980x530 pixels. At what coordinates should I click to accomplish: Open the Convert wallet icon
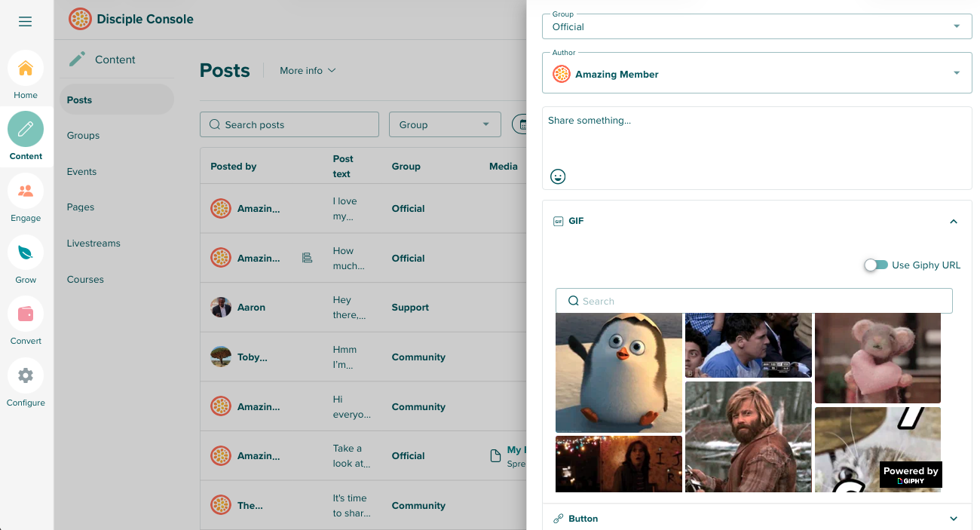[x=26, y=314]
